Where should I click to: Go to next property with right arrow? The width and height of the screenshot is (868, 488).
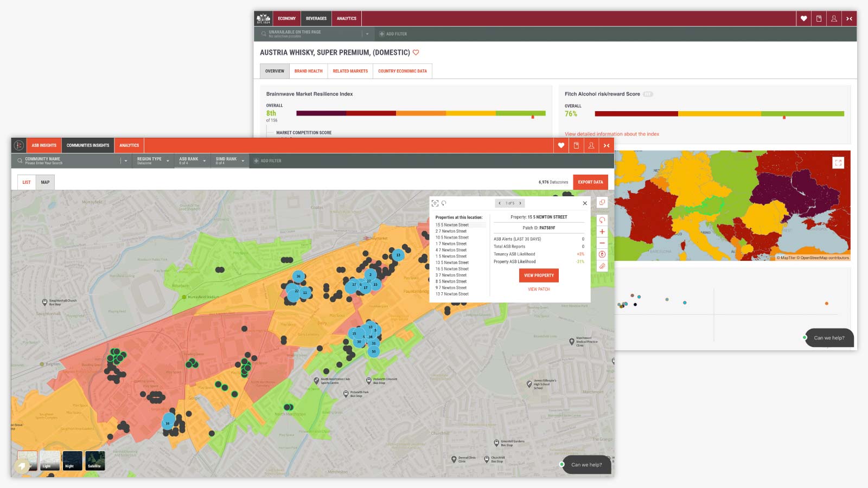pyautogui.click(x=520, y=203)
